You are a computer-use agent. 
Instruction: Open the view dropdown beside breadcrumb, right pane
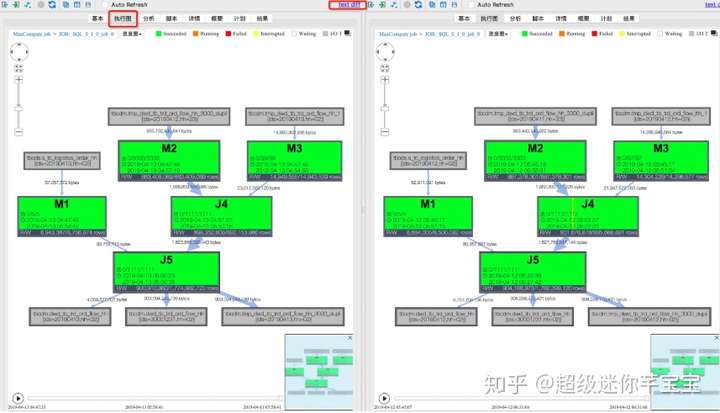[x=498, y=34]
